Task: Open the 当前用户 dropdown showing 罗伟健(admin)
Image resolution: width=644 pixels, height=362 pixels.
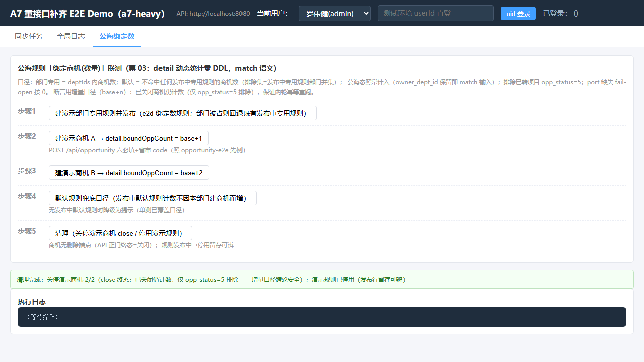Action: pos(335,13)
